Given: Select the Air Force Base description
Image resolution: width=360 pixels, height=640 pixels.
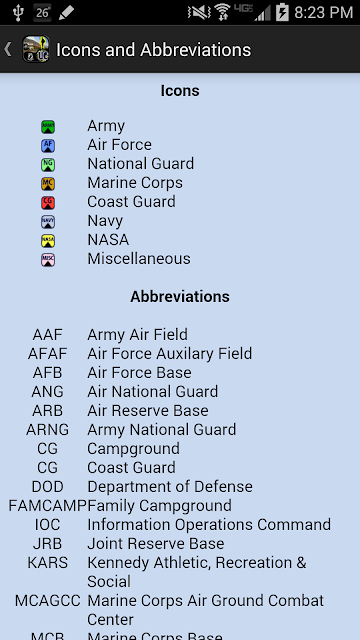Looking at the screenshot, I should [x=139, y=373].
